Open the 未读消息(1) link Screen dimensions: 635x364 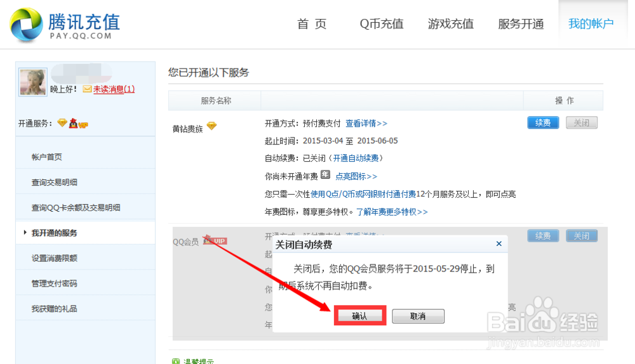pos(114,89)
